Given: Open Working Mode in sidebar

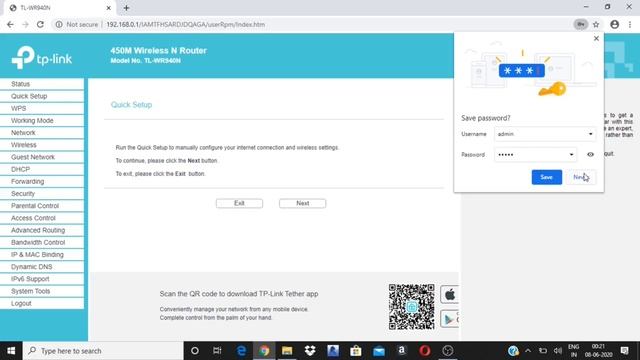Looking at the screenshot, I should click(x=42, y=120).
